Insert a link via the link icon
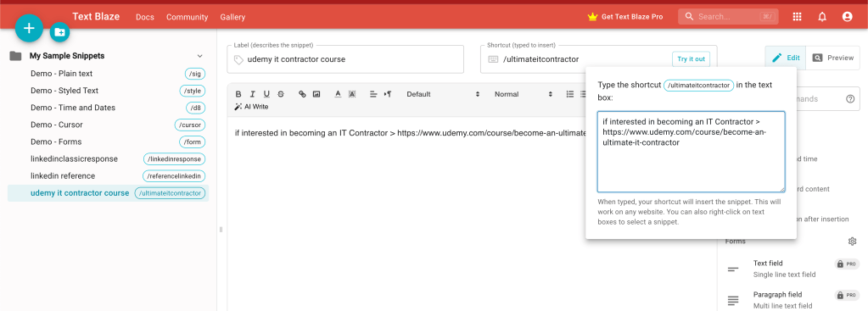The width and height of the screenshot is (868, 311). pyautogui.click(x=302, y=94)
